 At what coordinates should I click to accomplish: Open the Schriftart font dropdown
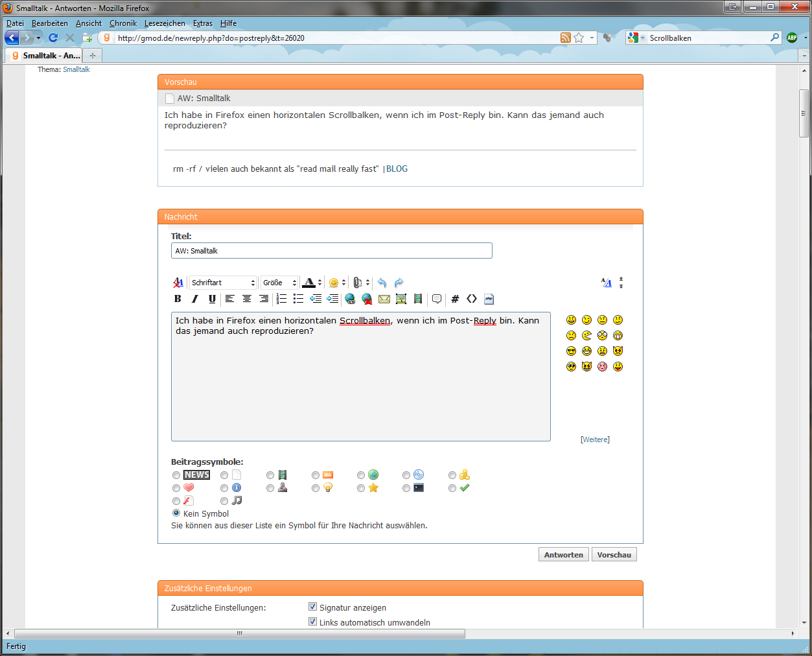coord(223,283)
